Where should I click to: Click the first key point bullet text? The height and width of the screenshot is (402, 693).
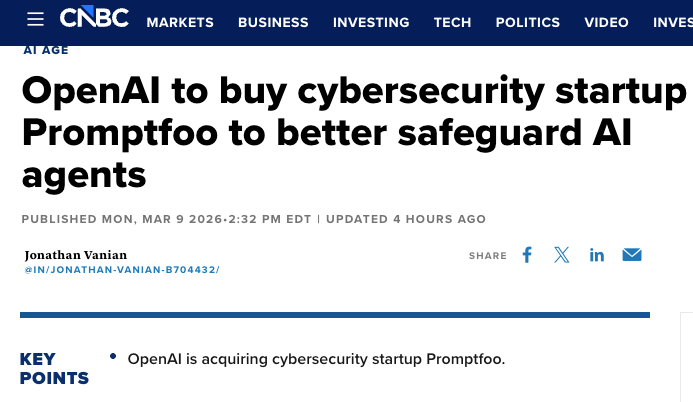pyautogui.click(x=316, y=359)
